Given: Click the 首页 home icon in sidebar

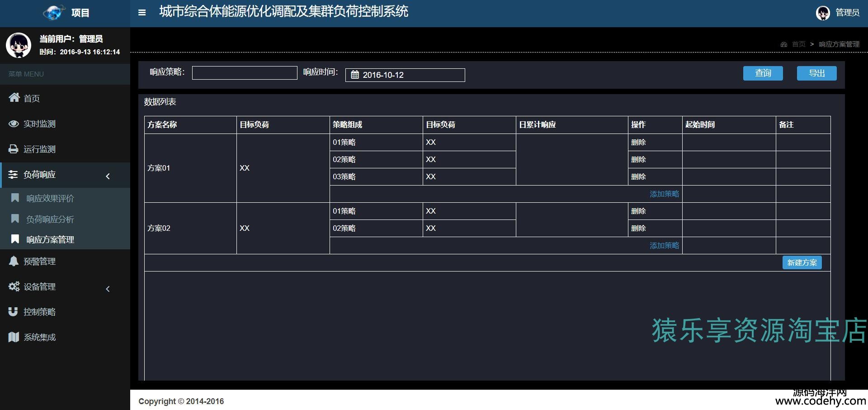Looking at the screenshot, I should pyautogui.click(x=14, y=98).
